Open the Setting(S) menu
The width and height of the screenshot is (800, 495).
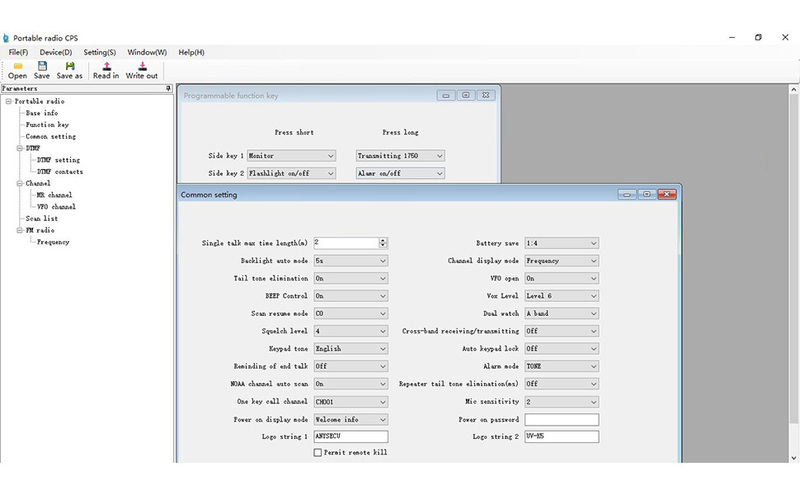(99, 52)
